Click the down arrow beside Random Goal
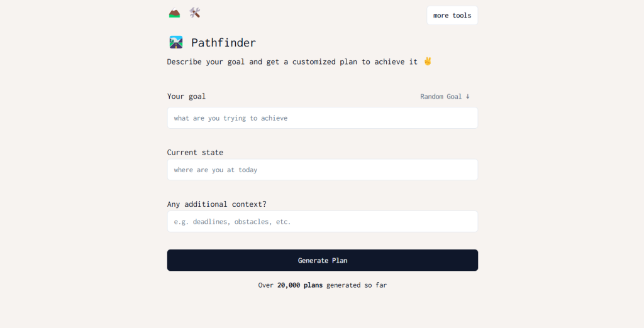Screen dimensions: 644x328 tap(468, 97)
